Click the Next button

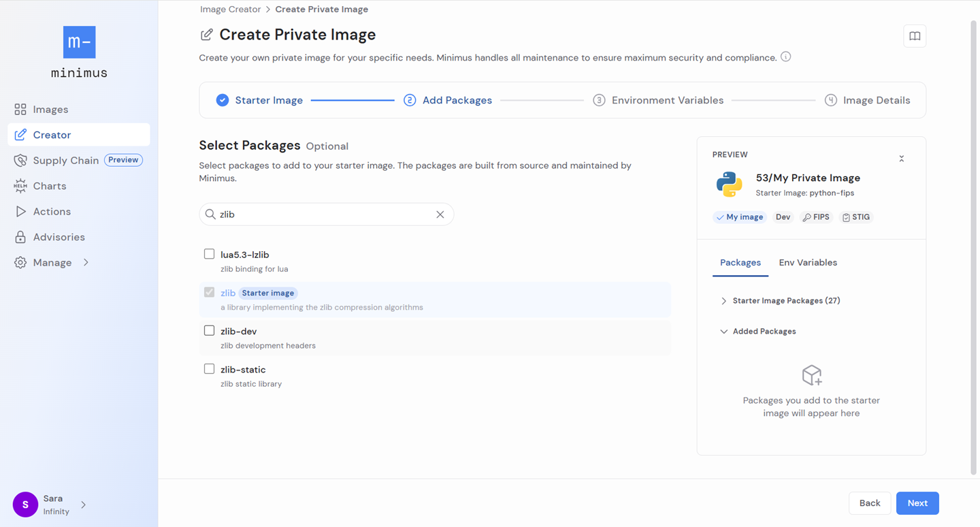tap(917, 503)
